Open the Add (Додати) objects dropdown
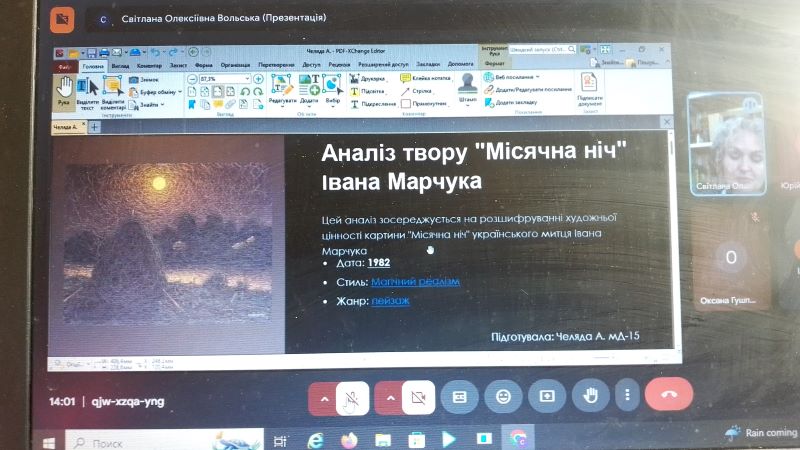 click(309, 89)
